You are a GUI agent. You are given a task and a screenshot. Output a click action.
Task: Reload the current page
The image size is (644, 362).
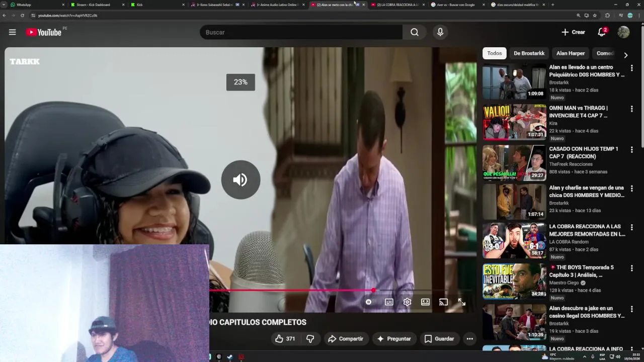coord(22,16)
